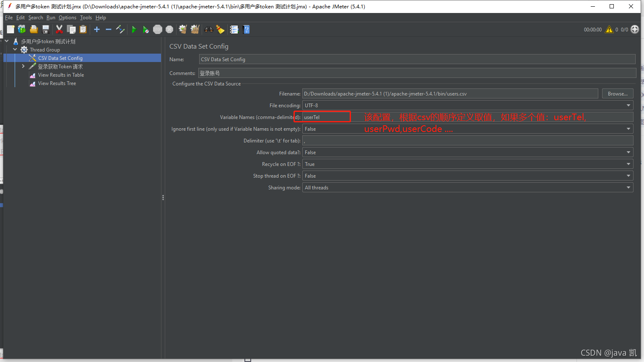Open Ignore first line dropdown
The image size is (644, 362).
[x=467, y=129]
